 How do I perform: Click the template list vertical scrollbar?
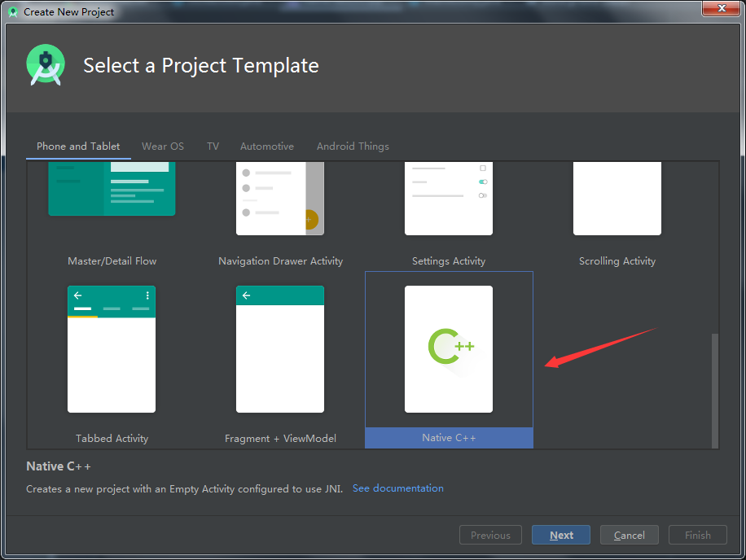click(x=714, y=390)
